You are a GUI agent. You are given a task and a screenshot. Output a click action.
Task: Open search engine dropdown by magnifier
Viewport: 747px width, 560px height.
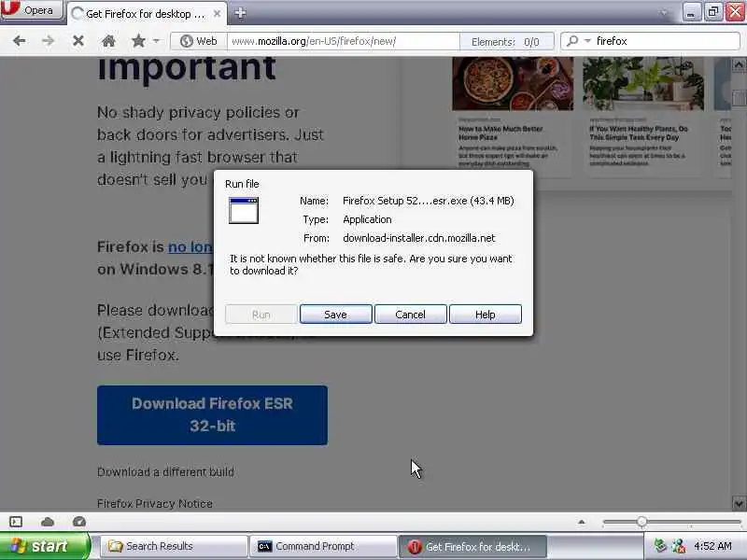[x=578, y=41]
